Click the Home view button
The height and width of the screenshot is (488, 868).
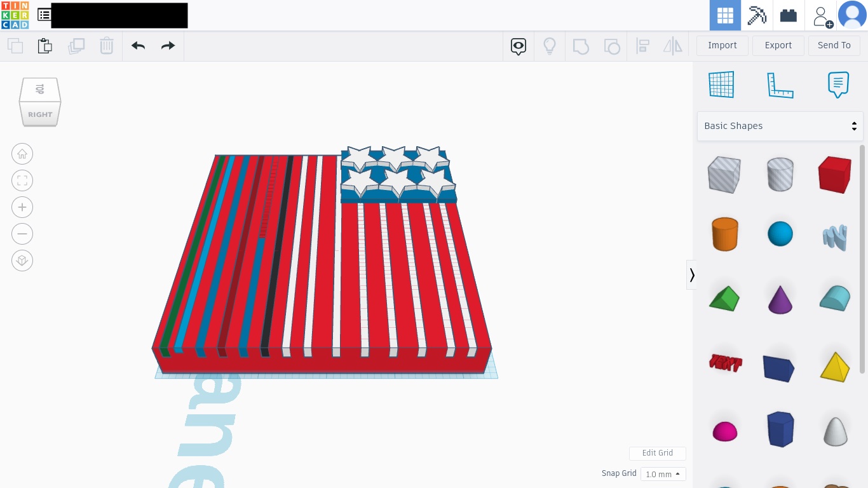pos(22,154)
